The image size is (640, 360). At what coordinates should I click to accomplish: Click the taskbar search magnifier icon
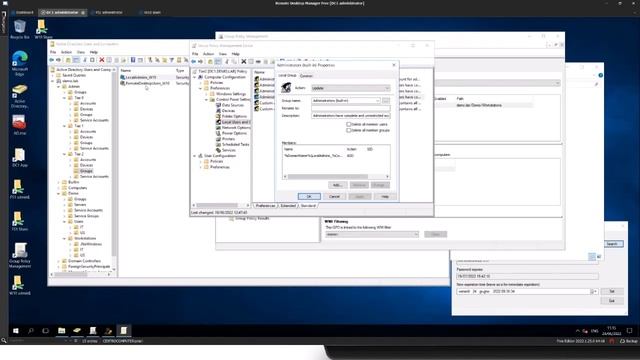point(31,331)
